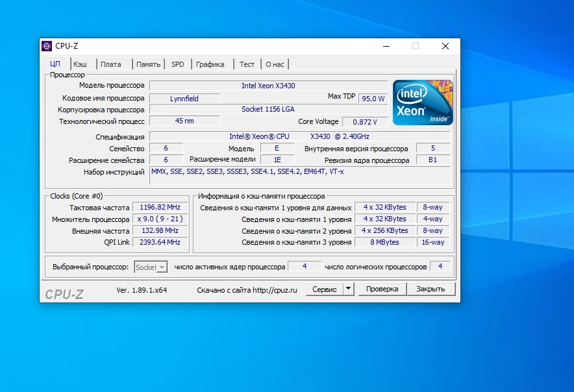Click the http://cpuz.ru download site text

point(275,290)
